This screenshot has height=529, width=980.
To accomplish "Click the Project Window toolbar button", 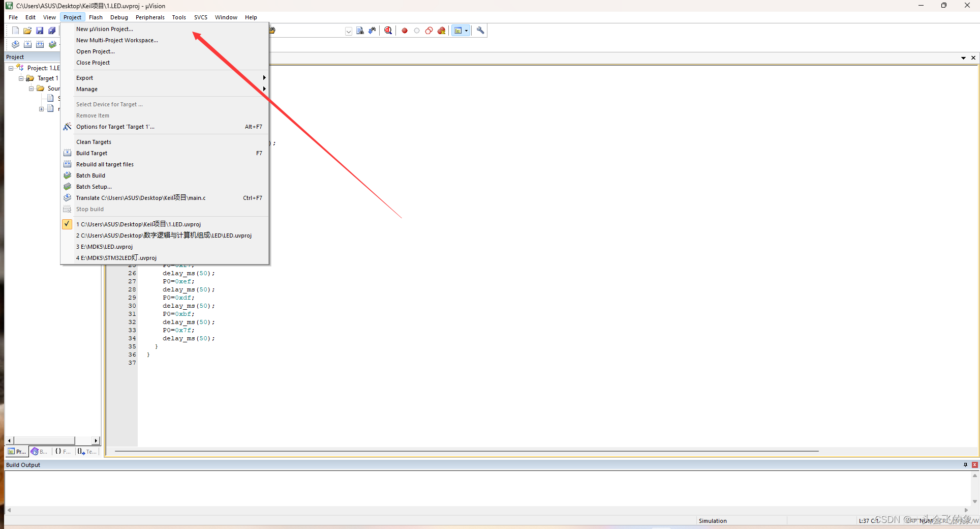I will [x=458, y=31].
